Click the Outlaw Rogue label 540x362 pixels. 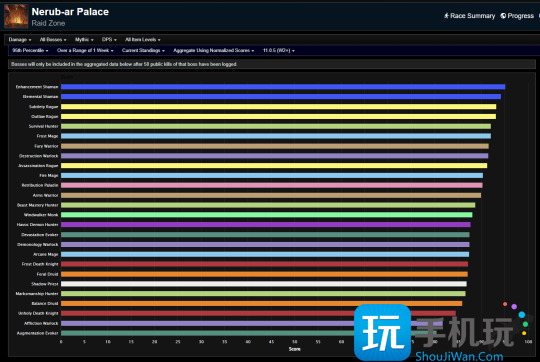tap(45, 116)
